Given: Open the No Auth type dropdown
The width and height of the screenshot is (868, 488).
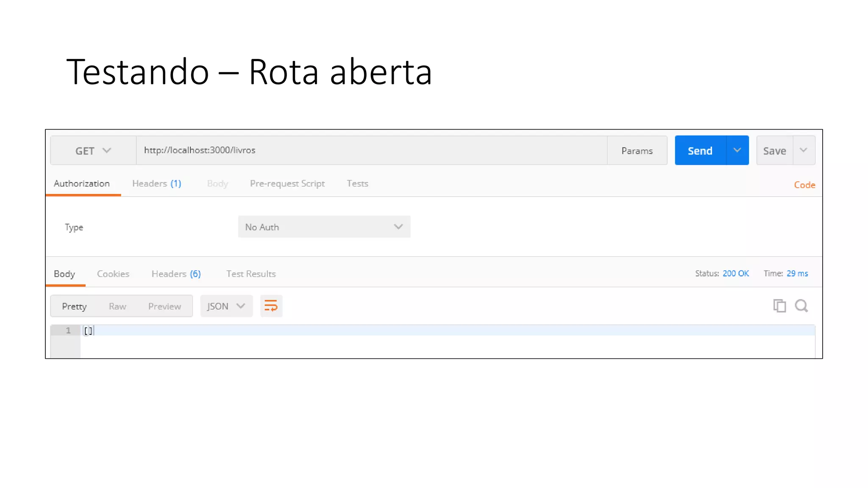Looking at the screenshot, I should pyautogui.click(x=324, y=227).
